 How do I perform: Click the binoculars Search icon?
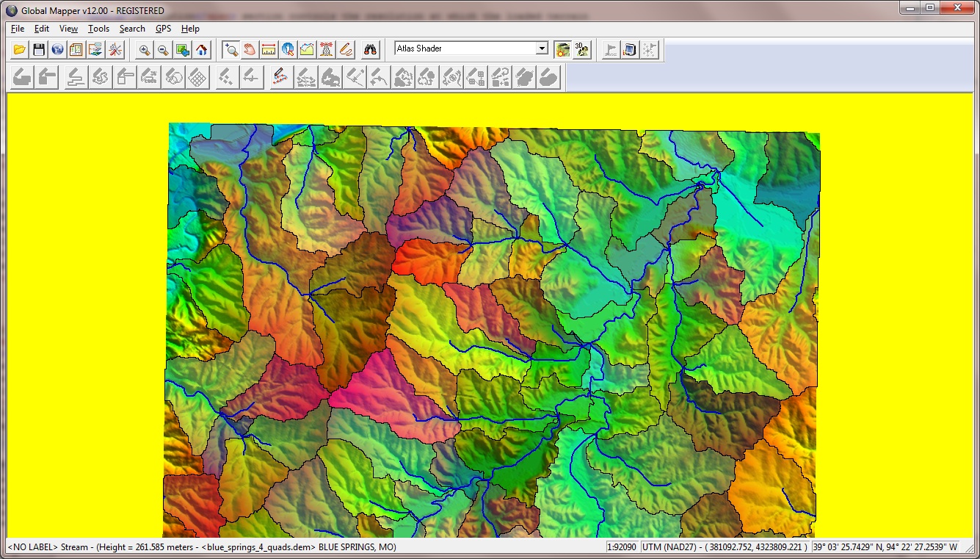tap(370, 50)
